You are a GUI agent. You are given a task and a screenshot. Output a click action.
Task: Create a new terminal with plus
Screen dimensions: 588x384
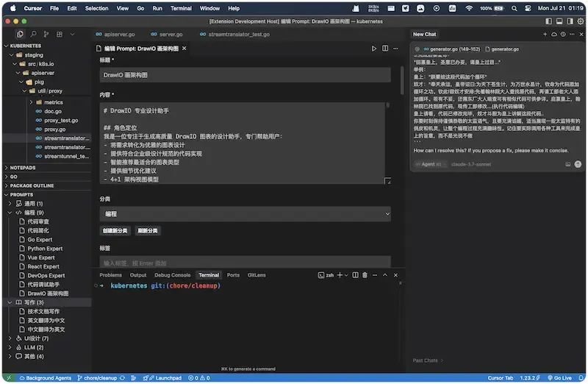(340, 275)
